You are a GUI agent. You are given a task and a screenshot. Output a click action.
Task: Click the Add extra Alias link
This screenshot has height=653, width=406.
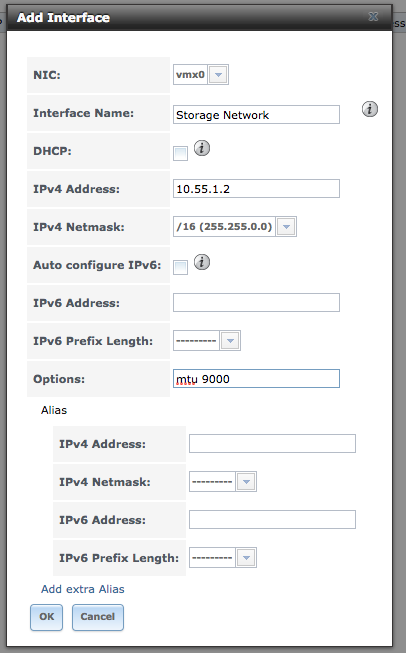[x=82, y=589]
